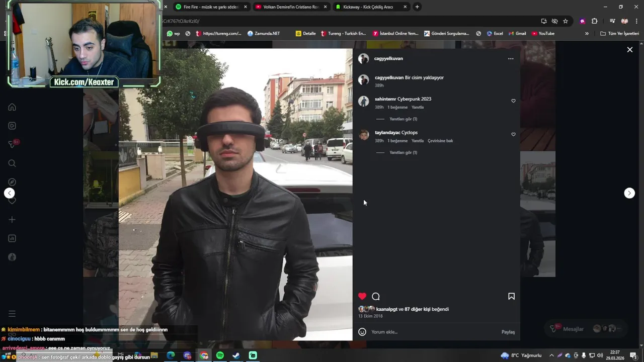Click cagyyelkuvan's avatar in the post header
The width and height of the screenshot is (644, 362).
(363, 59)
